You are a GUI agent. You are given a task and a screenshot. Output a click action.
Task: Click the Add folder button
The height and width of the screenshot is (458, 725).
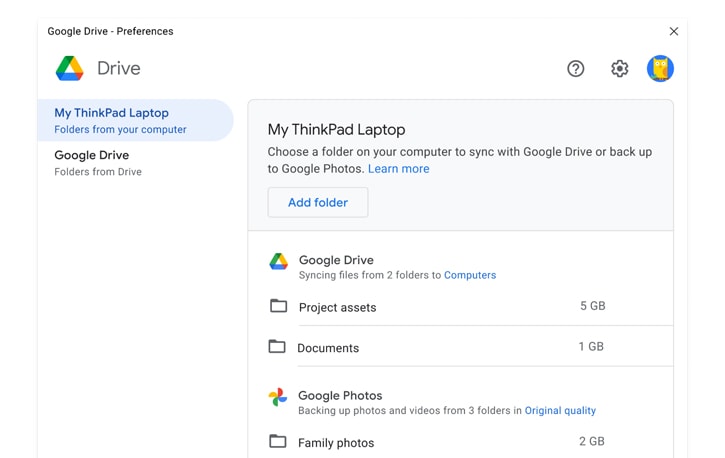pyautogui.click(x=318, y=202)
